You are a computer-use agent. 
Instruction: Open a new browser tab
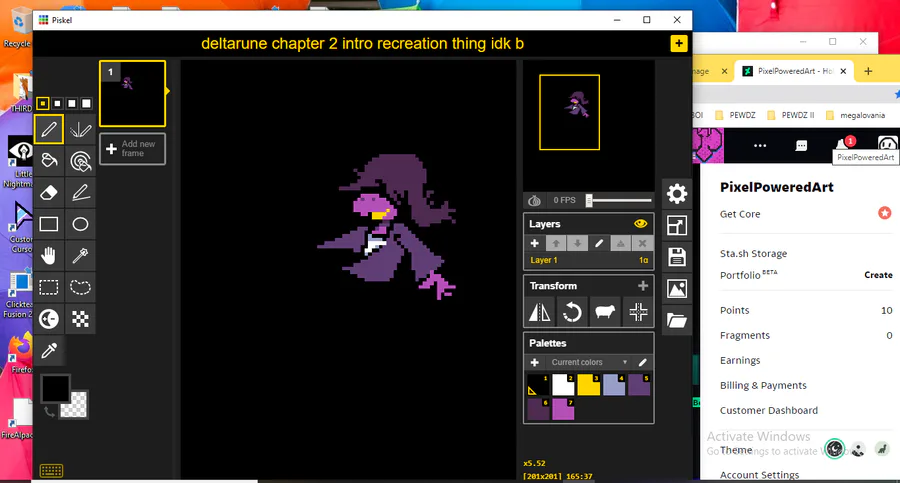[x=868, y=71]
